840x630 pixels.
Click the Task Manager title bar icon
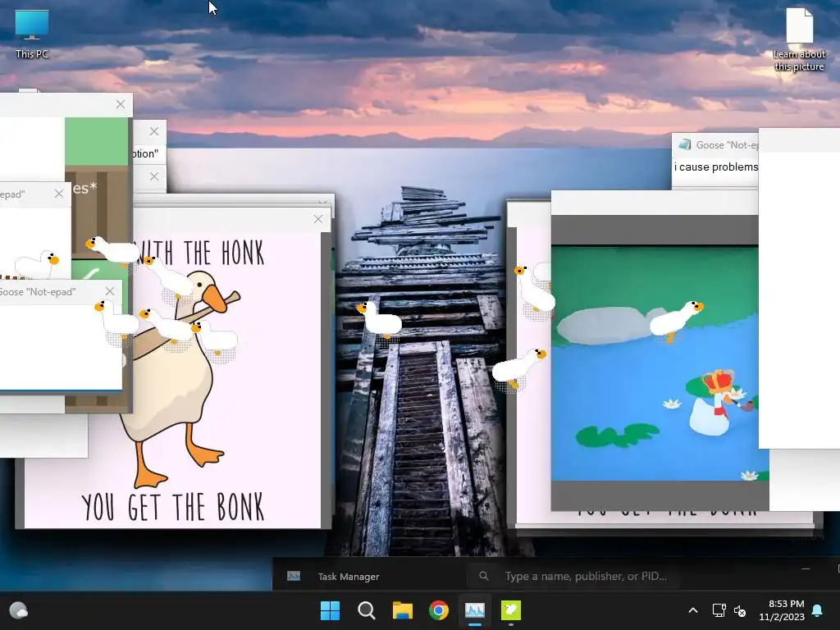coord(294,577)
